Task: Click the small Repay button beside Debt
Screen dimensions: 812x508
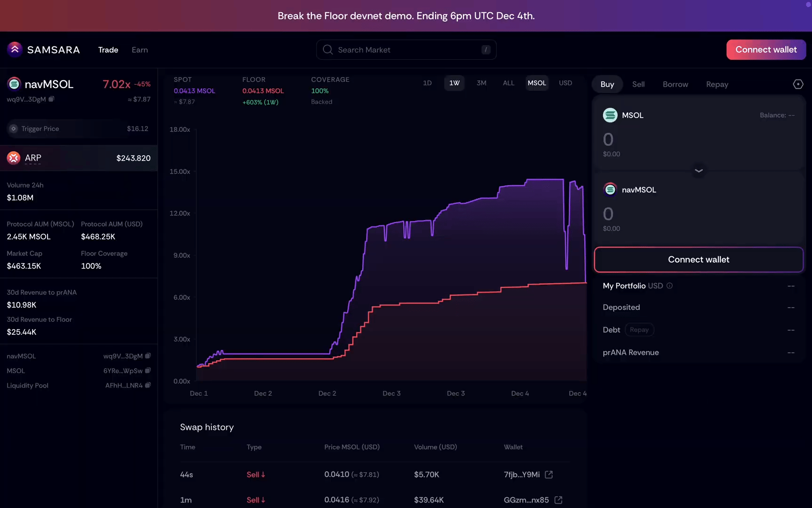Action: [x=639, y=330]
